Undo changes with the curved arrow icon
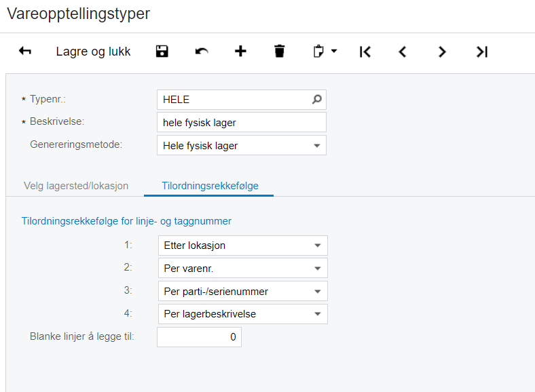This screenshot has width=535, height=392. pos(202,52)
